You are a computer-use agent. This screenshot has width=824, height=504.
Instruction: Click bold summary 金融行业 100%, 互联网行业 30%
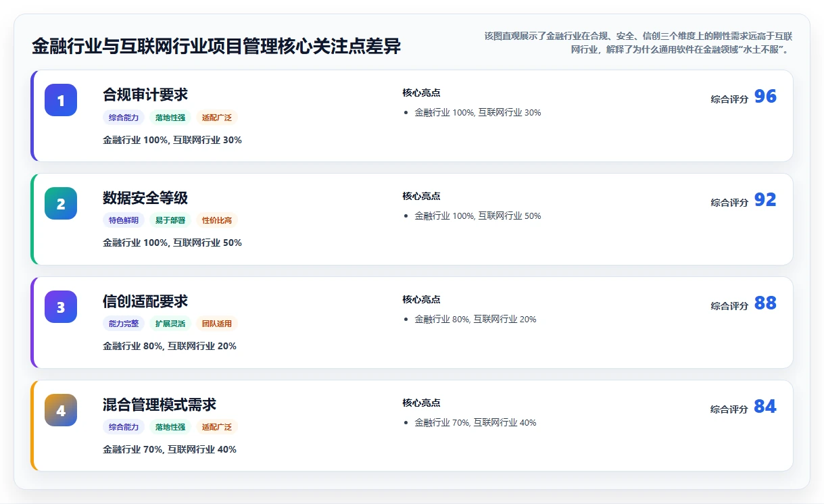172,140
